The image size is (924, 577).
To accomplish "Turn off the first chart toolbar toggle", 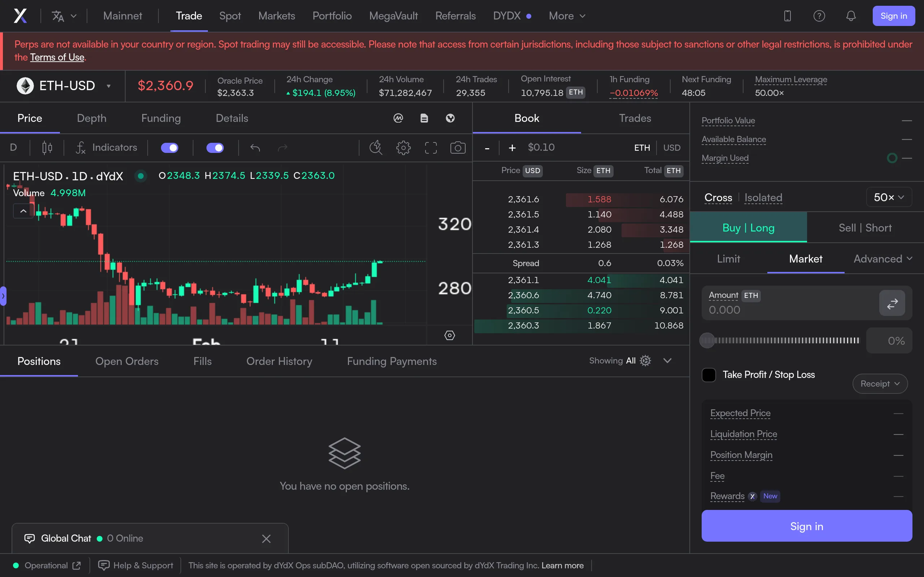I will pyautogui.click(x=170, y=148).
